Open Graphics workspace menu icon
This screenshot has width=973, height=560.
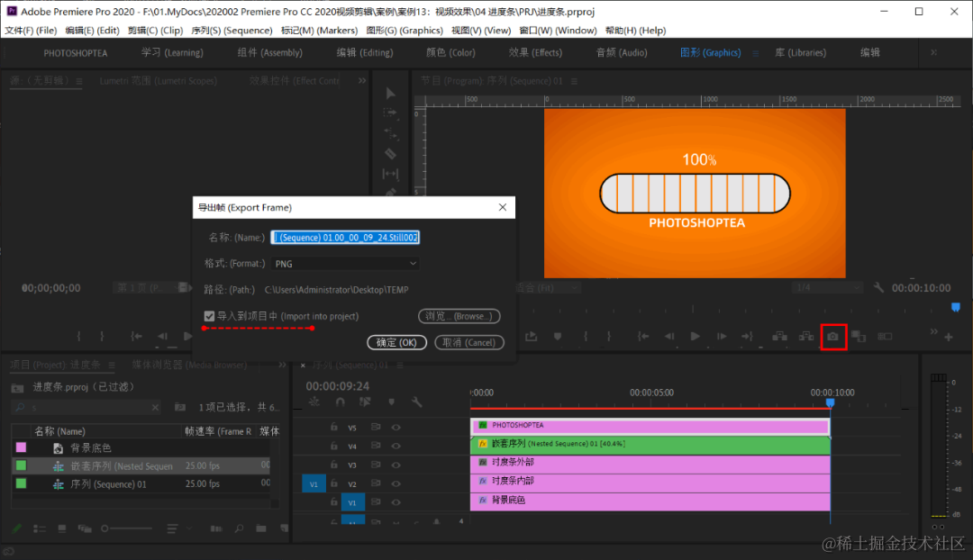pos(755,53)
